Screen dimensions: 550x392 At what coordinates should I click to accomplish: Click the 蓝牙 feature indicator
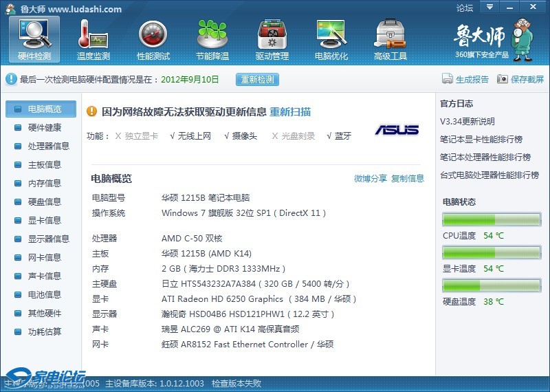tap(339, 136)
